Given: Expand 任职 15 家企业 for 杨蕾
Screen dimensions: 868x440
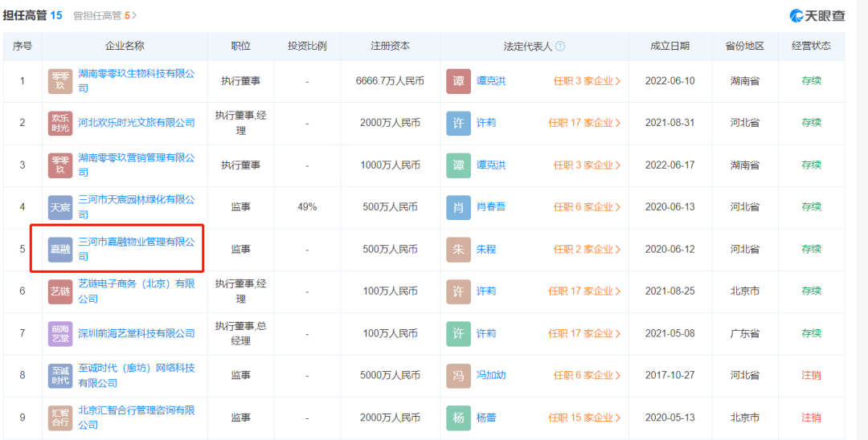Looking at the screenshot, I should coord(584,418).
